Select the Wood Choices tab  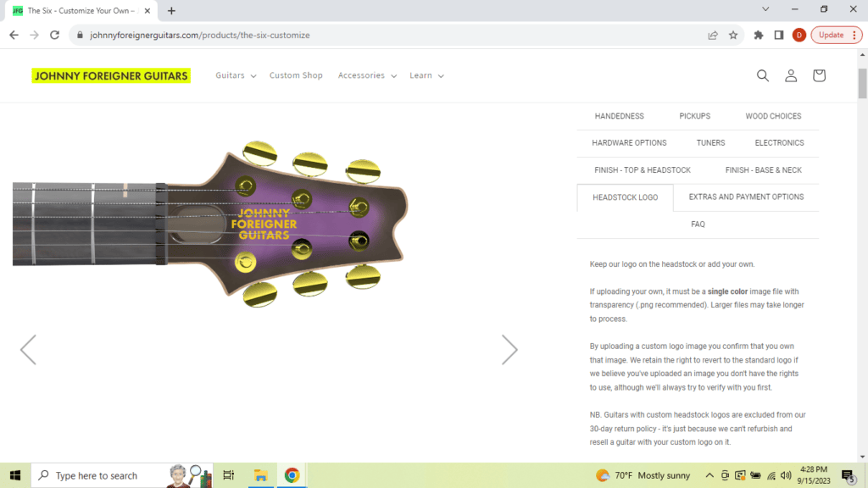pos(773,116)
